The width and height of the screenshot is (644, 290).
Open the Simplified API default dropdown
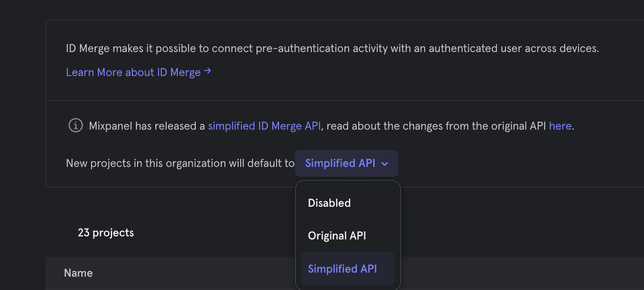(x=346, y=163)
